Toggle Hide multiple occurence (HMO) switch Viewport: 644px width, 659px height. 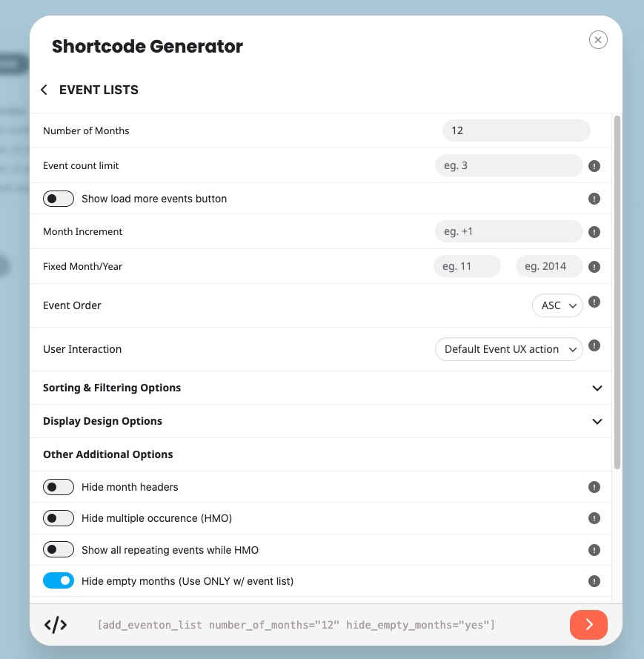click(59, 518)
